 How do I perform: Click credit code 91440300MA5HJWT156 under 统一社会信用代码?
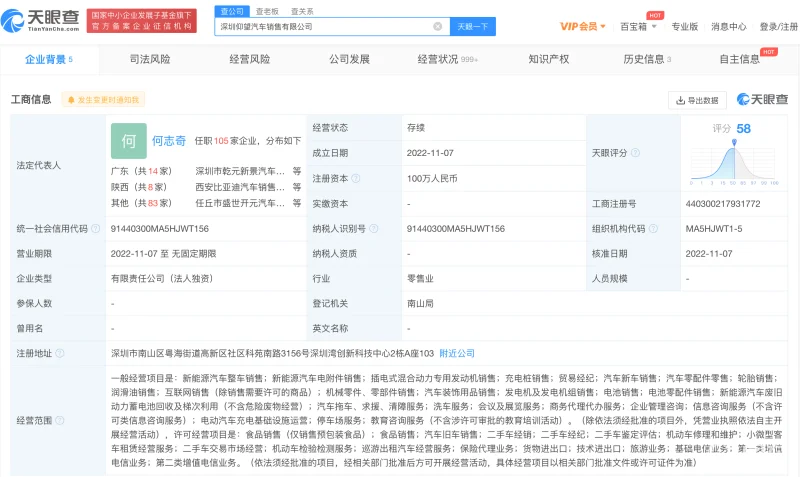160,229
